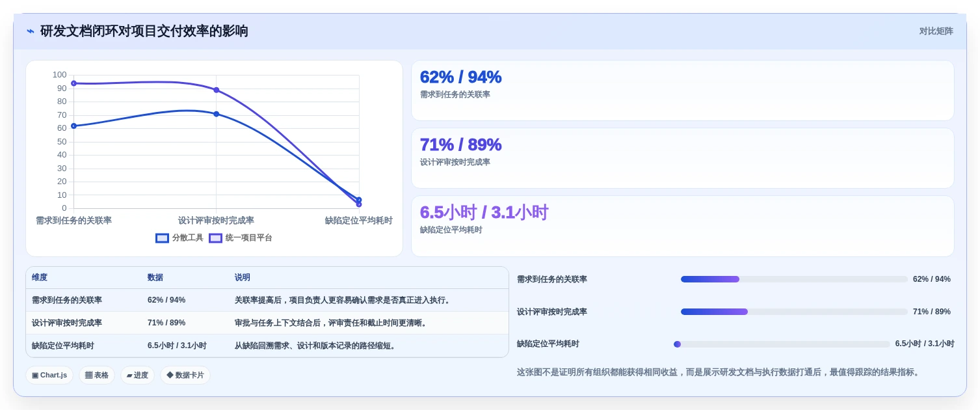The height and width of the screenshot is (410, 980).
Task: Click the x-axis label 设计评审按时完成率
Action: (x=216, y=221)
